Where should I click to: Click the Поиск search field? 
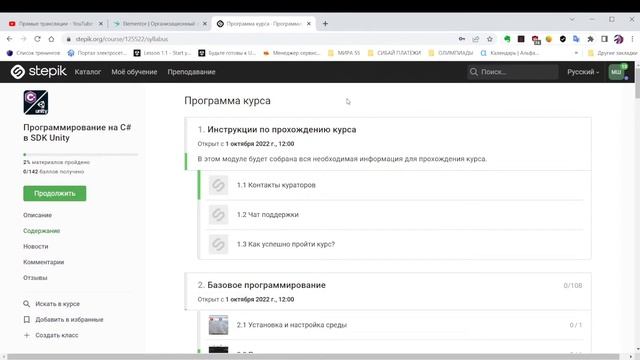click(513, 72)
